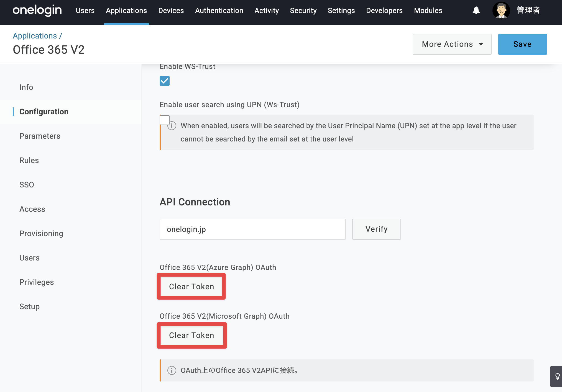Click the Office 365 V2(Azure Graph) OAuth label
562x392 pixels.
218,267
